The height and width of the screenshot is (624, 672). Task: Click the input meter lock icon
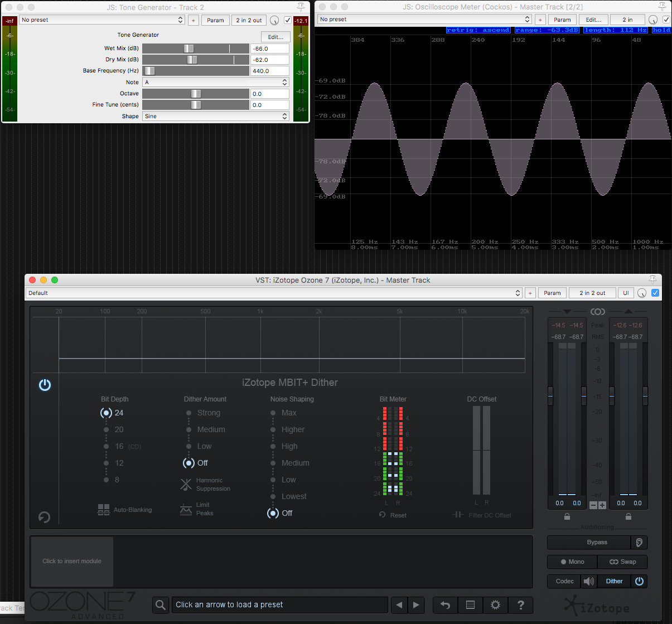tap(567, 517)
